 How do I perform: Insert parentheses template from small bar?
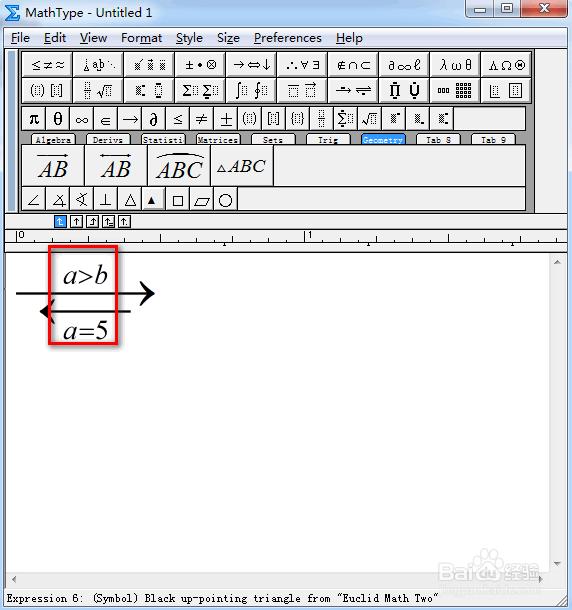coord(249,119)
